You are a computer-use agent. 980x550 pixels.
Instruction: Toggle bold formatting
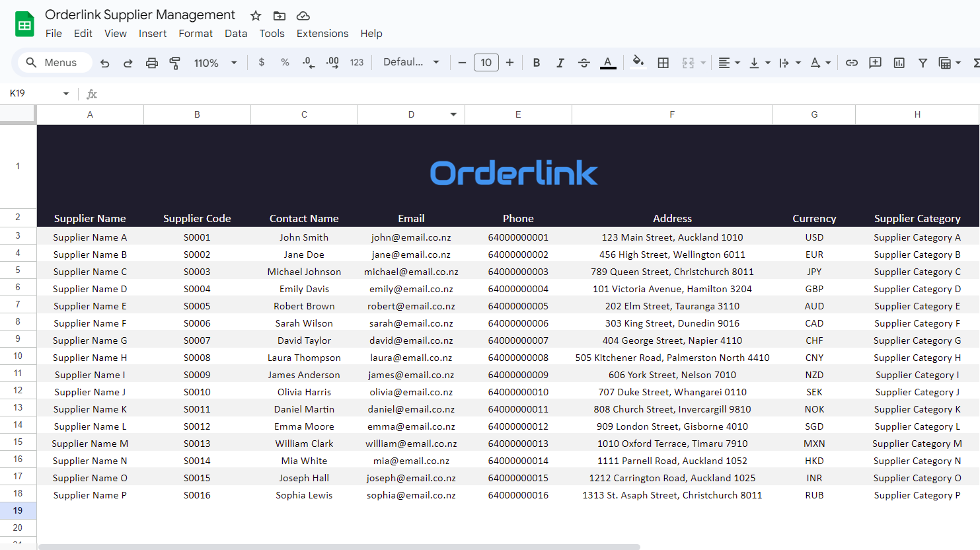click(537, 62)
